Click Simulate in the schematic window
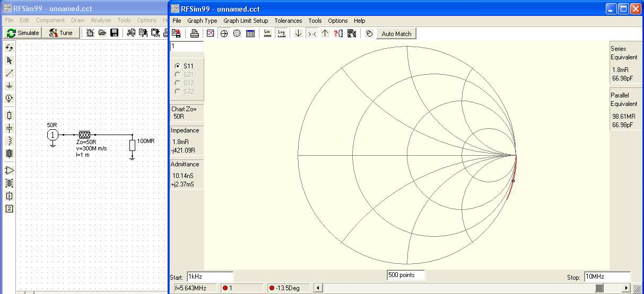 22,33
